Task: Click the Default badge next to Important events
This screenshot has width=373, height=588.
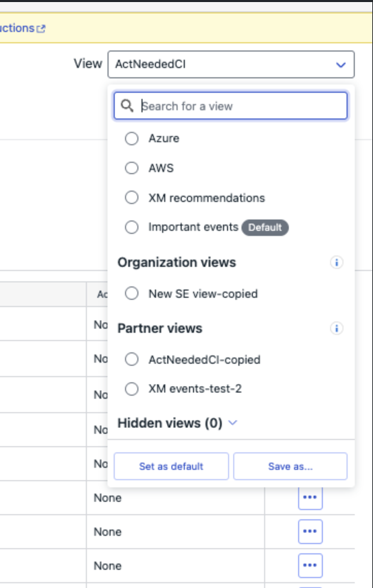Action: [265, 227]
